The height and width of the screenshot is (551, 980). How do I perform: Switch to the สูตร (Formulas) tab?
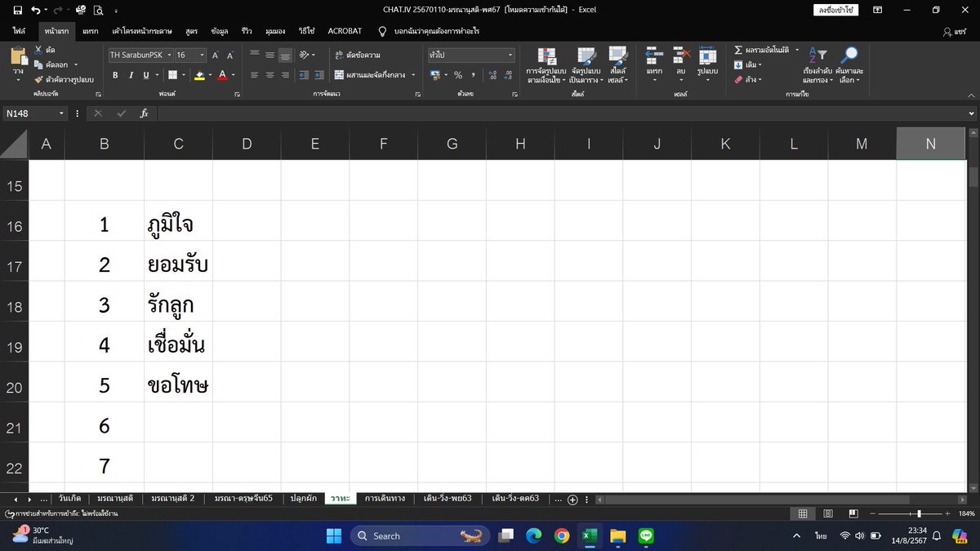click(x=191, y=30)
